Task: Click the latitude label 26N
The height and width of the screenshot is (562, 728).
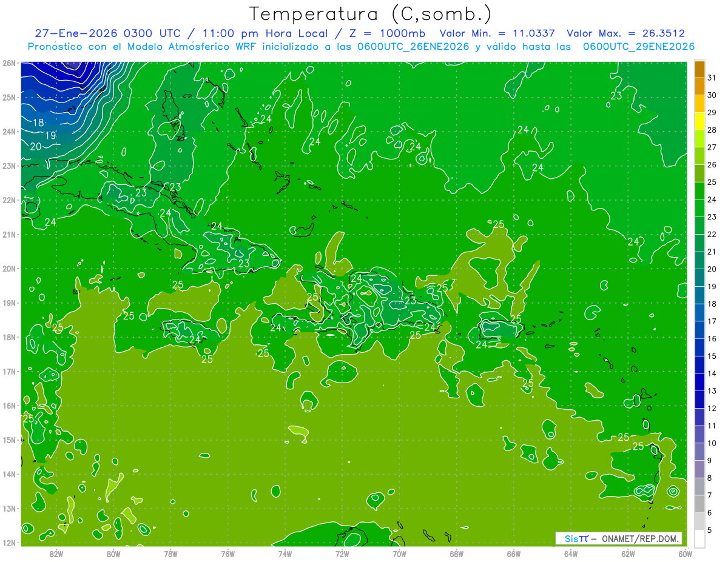Action: coord(8,63)
